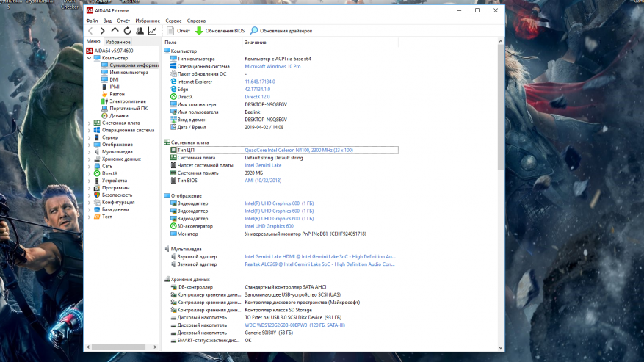The image size is (644, 362).
Task: Click the Отчёт report toolbar button
Action: 178,31
